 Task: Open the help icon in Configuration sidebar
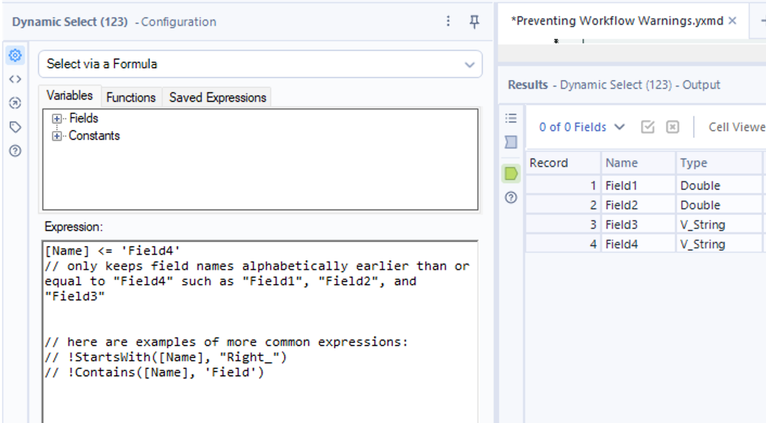coord(15,151)
